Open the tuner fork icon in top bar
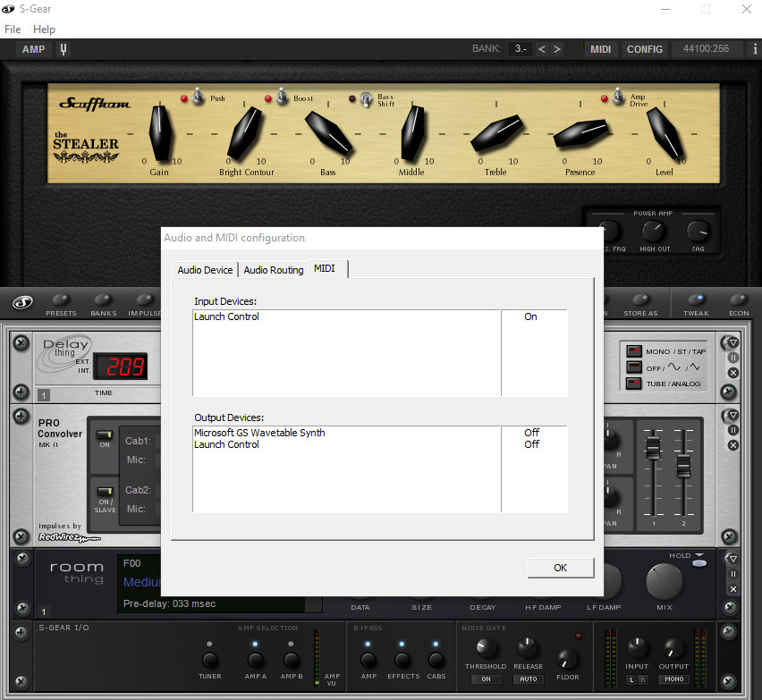 click(63, 49)
